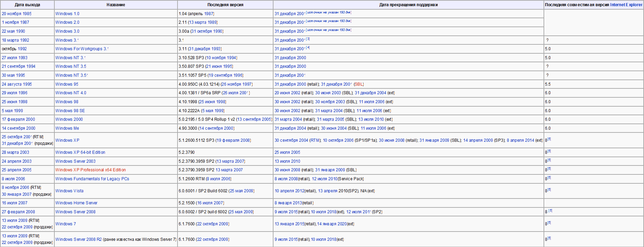Open the 19 февраля 2008 link in XP row
The width and height of the screenshot is (644, 247).
pyautogui.click(x=233, y=140)
